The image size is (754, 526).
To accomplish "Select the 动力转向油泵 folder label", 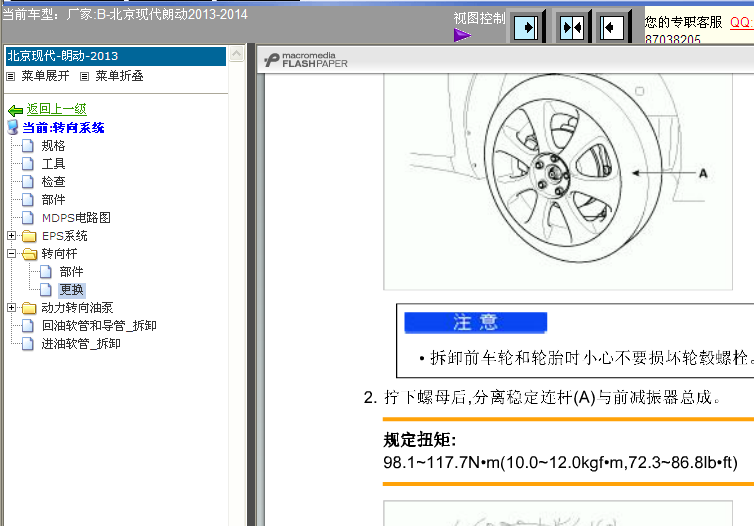I will click(77, 308).
